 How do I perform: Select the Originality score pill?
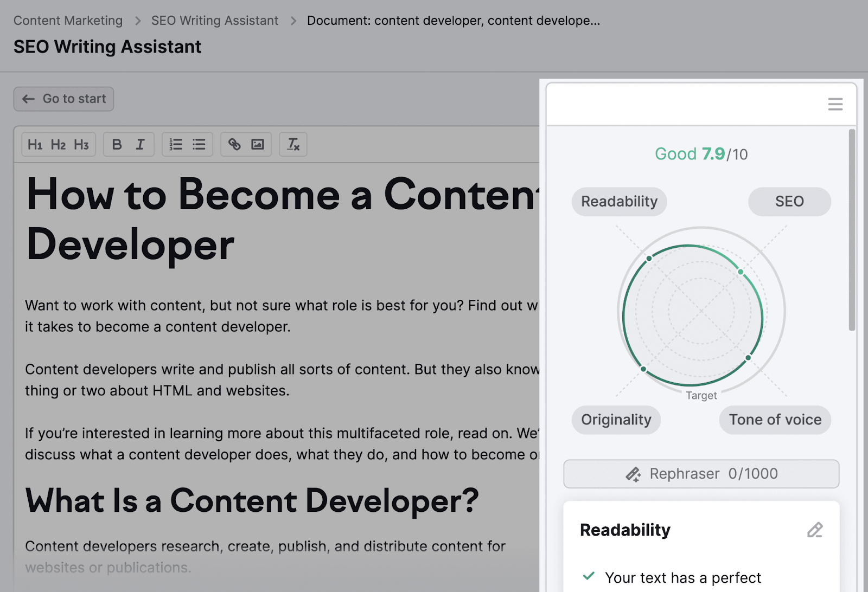pos(616,420)
